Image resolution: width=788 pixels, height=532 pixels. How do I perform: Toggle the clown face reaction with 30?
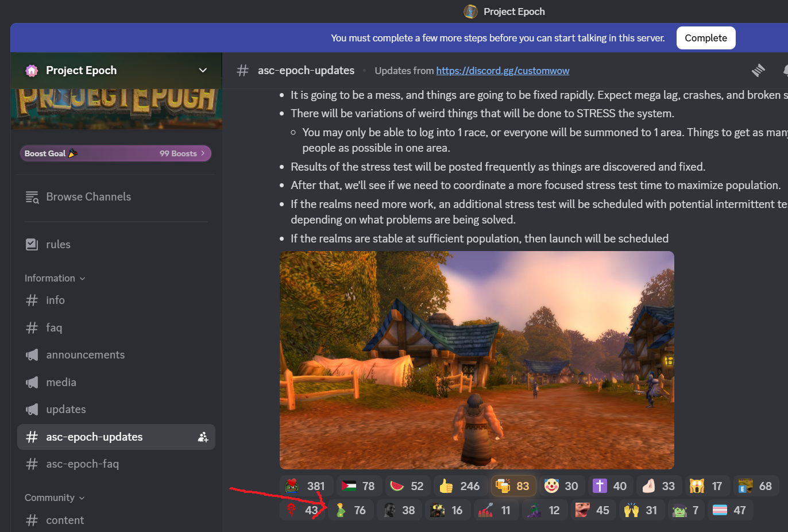pos(562,486)
